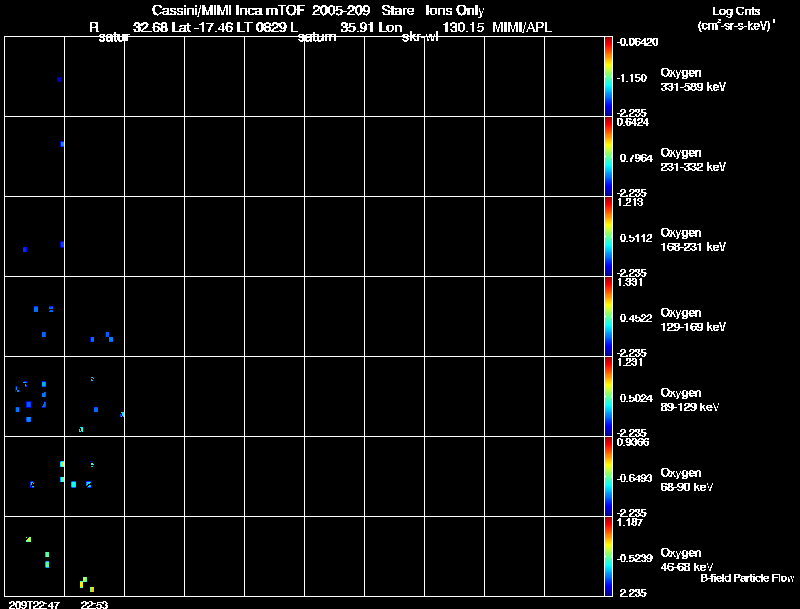Viewport: 800px width, 609px height.
Task: Click the colorbar value '-1.150'
Action: coord(631,78)
